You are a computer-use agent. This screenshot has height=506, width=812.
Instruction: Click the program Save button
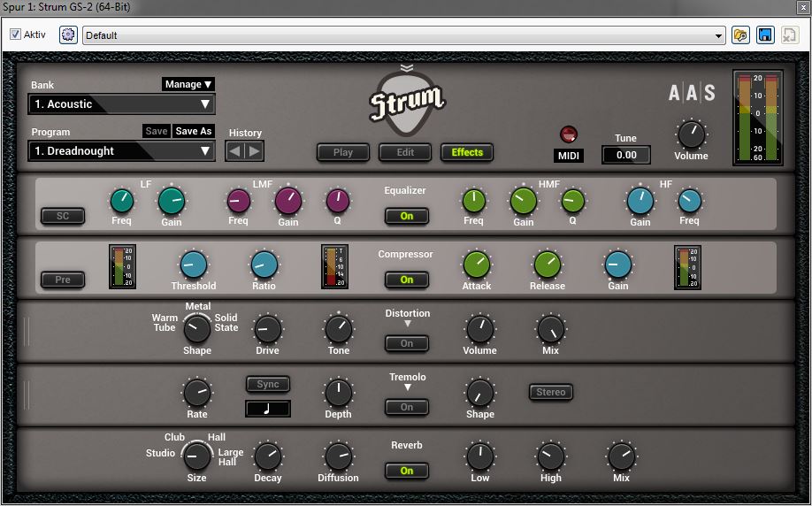(x=157, y=131)
